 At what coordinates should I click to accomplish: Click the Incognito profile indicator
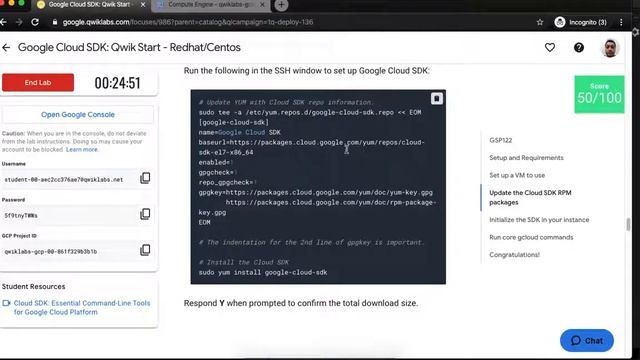[x=580, y=22]
